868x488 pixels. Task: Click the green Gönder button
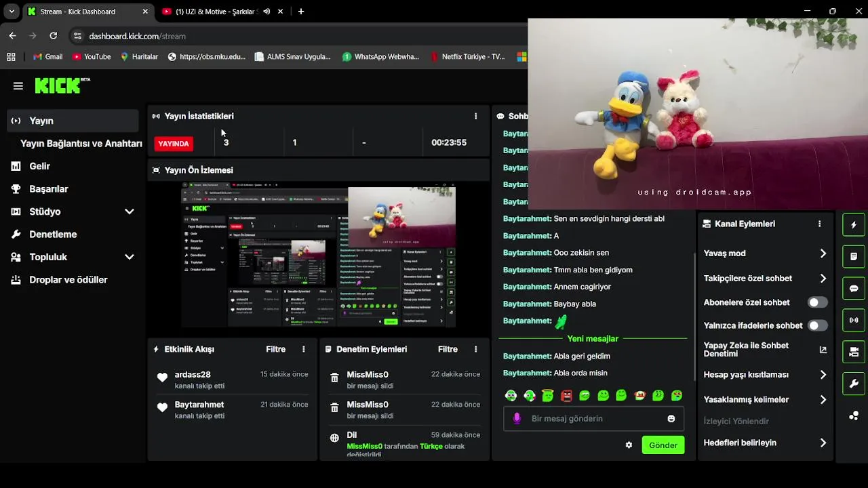[663, 445]
